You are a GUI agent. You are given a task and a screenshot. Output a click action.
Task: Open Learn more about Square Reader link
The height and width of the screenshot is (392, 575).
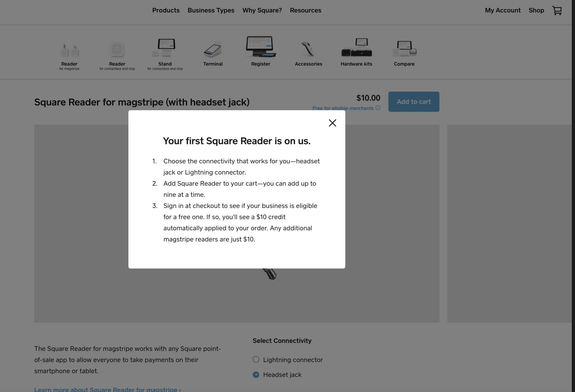[107, 389]
